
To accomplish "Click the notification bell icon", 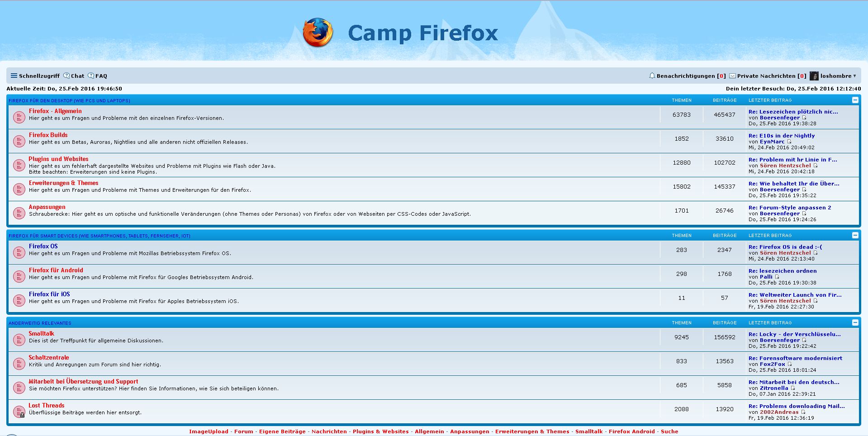I will (652, 76).
